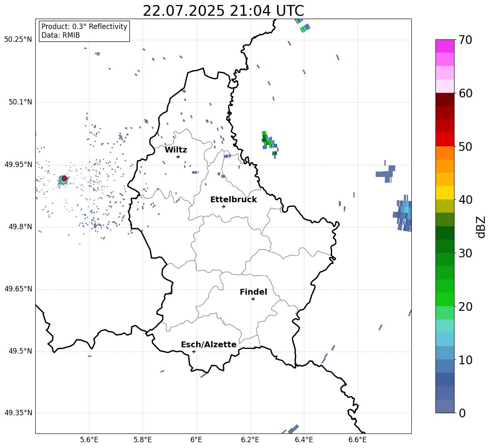
Task: Click the dBZ colorbar axis label
Action: point(481,227)
